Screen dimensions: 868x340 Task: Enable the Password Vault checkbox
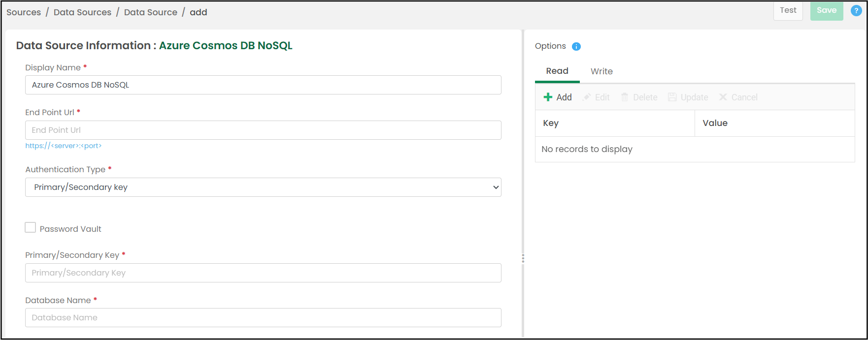pos(31,227)
